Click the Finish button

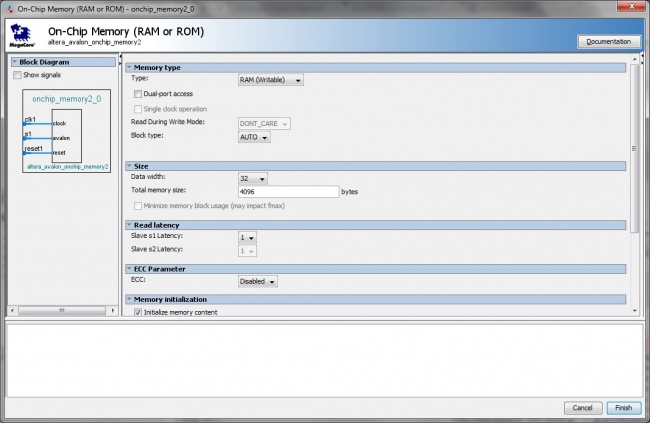click(x=623, y=408)
